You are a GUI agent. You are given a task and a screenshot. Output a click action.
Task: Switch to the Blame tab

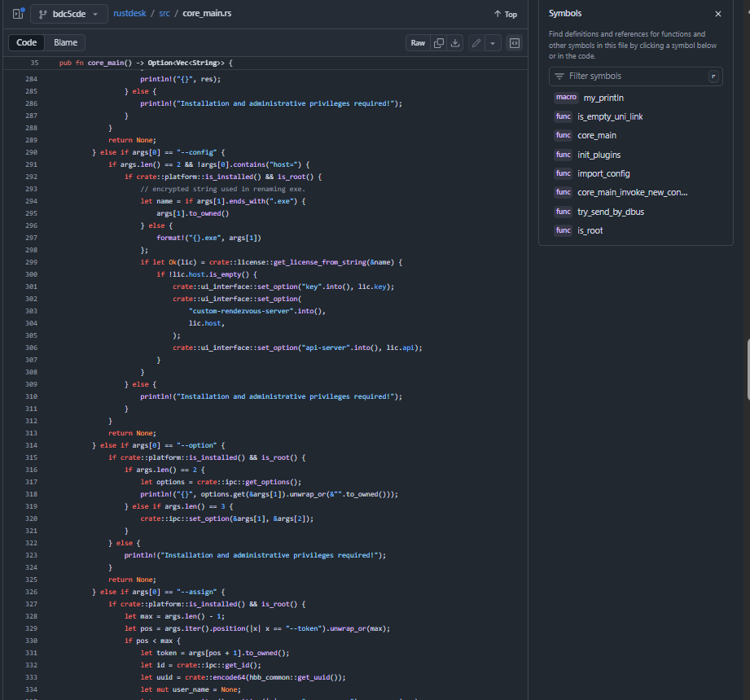click(65, 42)
